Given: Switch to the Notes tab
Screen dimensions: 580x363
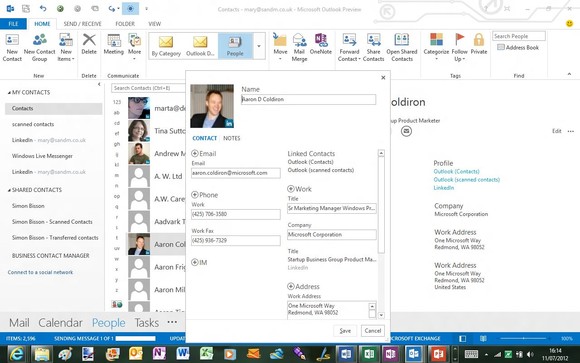Looking at the screenshot, I should [x=232, y=138].
